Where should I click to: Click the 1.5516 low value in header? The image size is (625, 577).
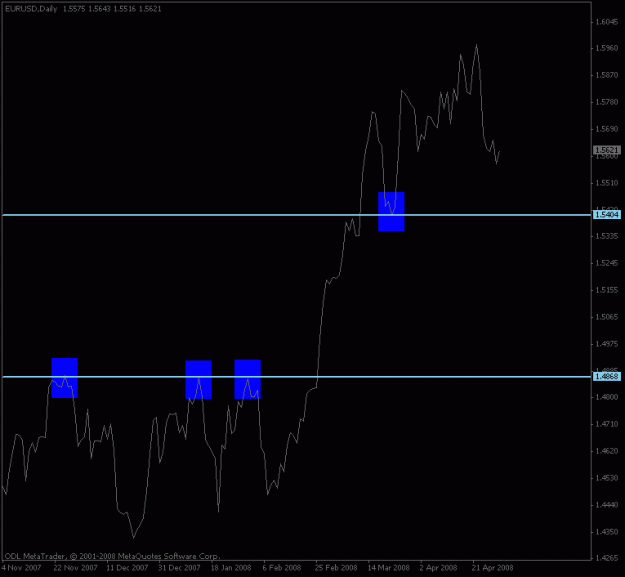pyautogui.click(x=124, y=9)
